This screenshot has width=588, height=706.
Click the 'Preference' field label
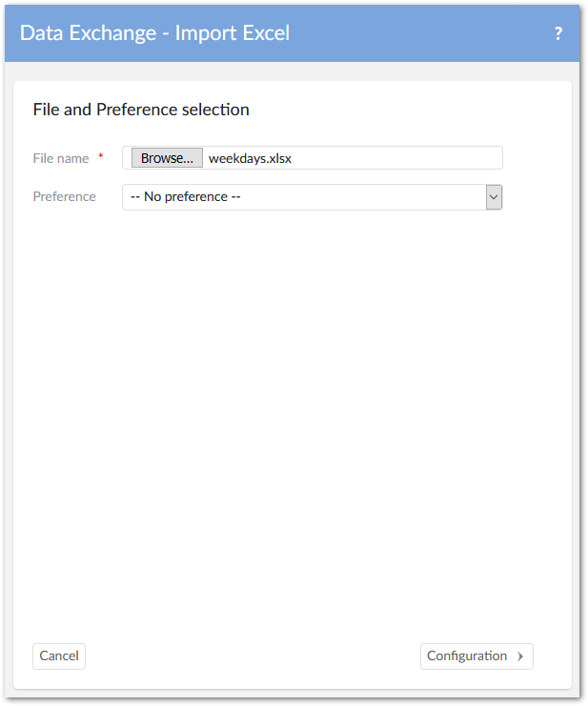(64, 197)
